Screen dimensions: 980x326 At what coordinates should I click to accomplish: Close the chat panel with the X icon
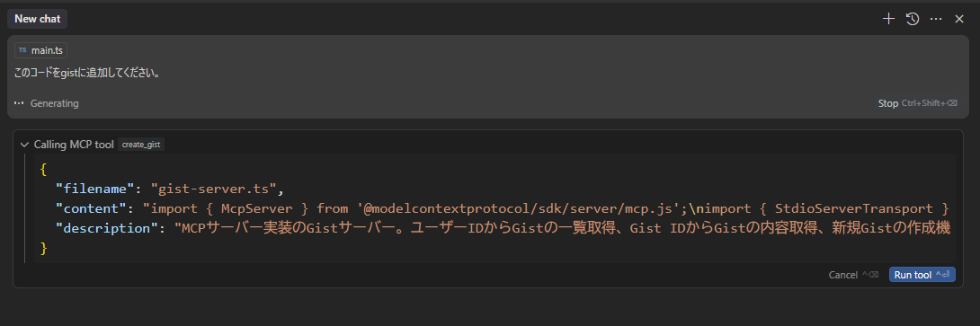[959, 19]
